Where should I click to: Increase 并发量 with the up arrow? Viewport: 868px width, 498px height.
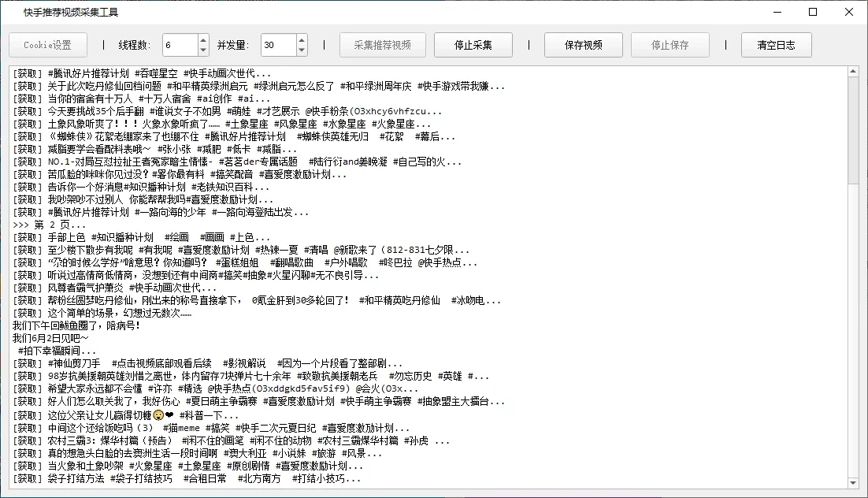click(x=302, y=40)
